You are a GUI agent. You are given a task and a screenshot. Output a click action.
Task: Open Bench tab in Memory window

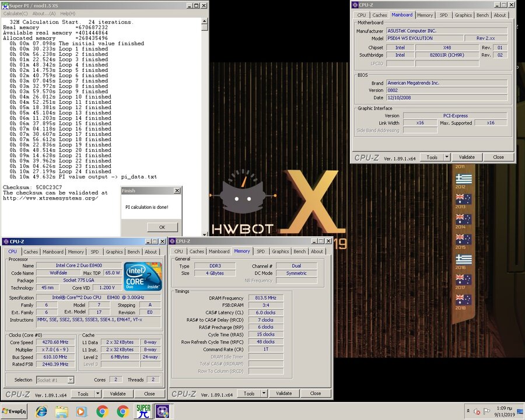[299, 251]
